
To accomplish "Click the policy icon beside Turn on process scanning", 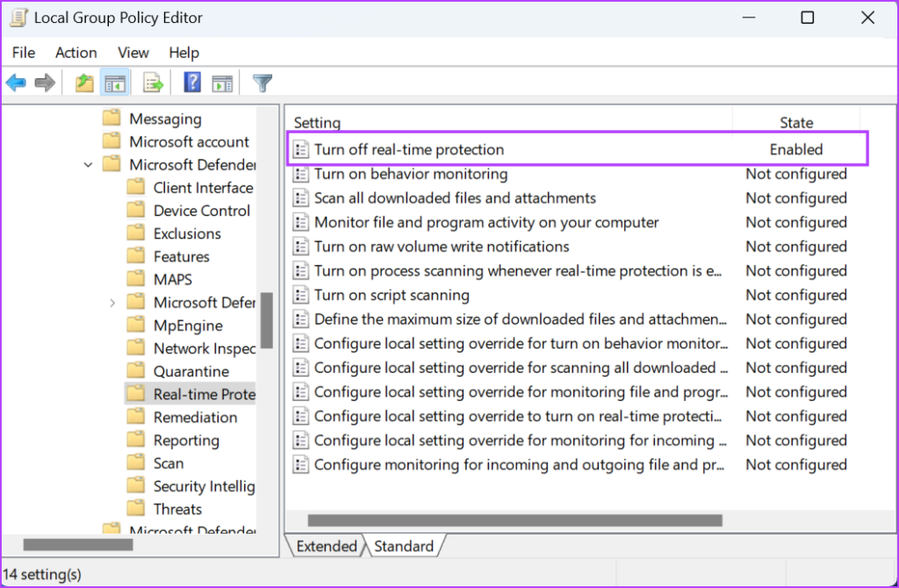I will pos(300,270).
